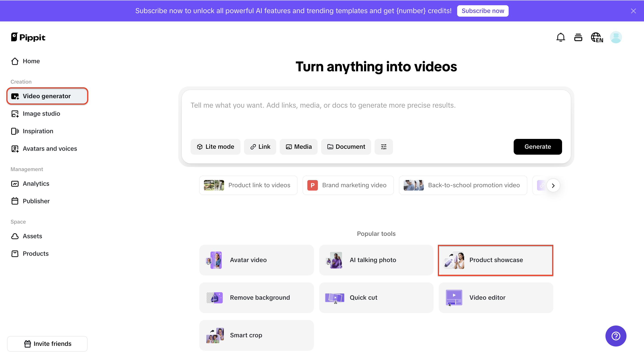Click the user profile avatar
This screenshot has width=644, height=364.
[x=616, y=37]
